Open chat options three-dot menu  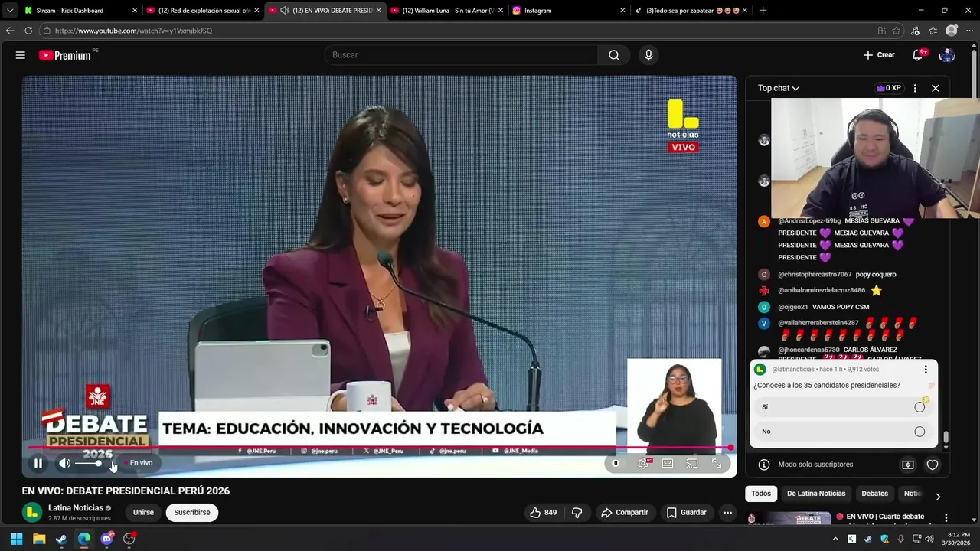915,88
